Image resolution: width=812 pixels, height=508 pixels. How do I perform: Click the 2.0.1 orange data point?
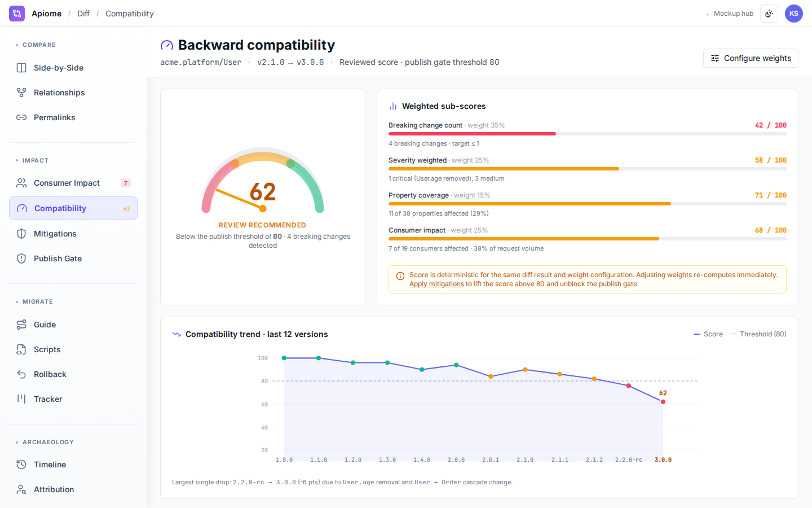click(x=491, y=376)
